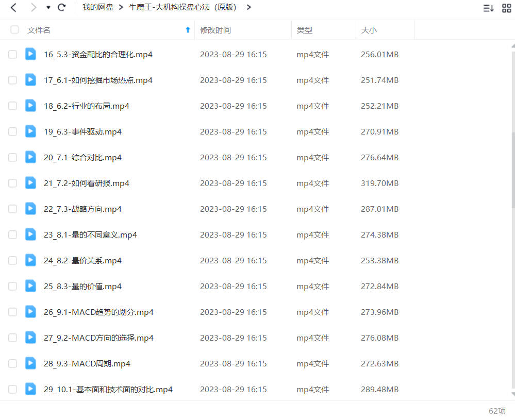Check the box for 24_8.2-量价关系.mp4
The height and width of the screenshot is (420, 515).
12,260
